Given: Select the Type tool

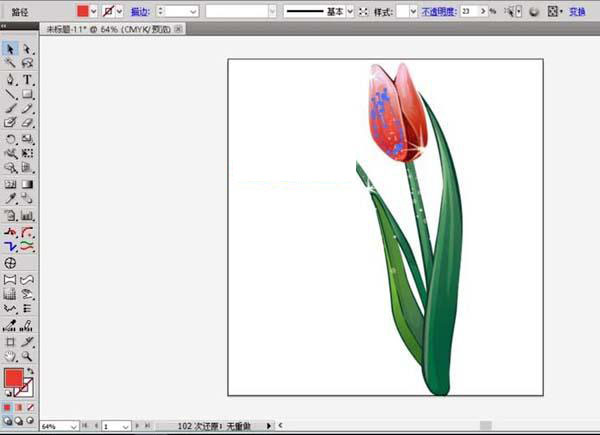Looking at the screenshot, I should click(27, 79).
